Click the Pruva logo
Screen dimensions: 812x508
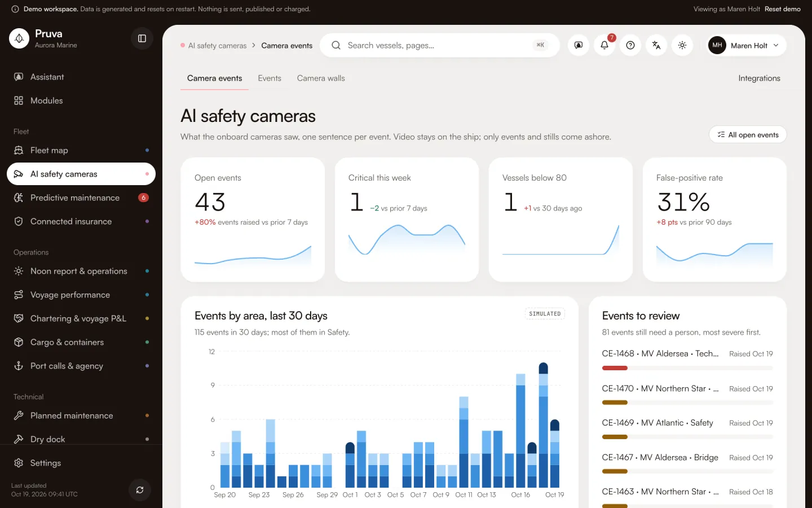[19, 38]
